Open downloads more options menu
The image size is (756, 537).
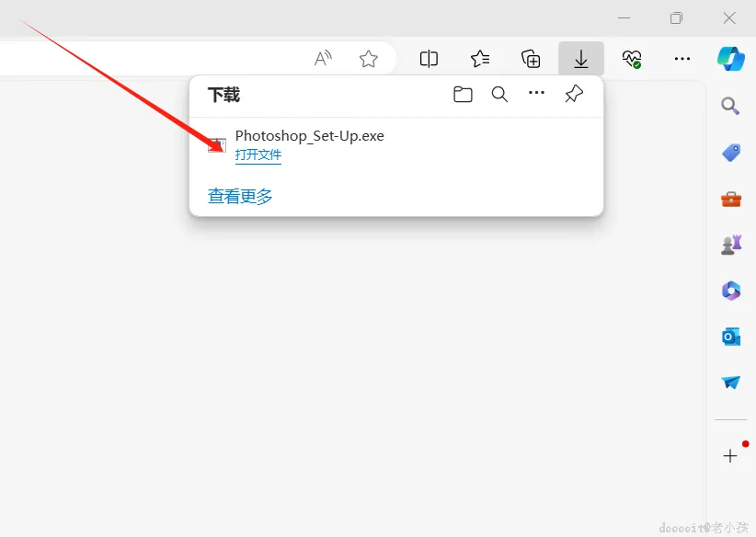pyautogui.click(x=536, y=94)
